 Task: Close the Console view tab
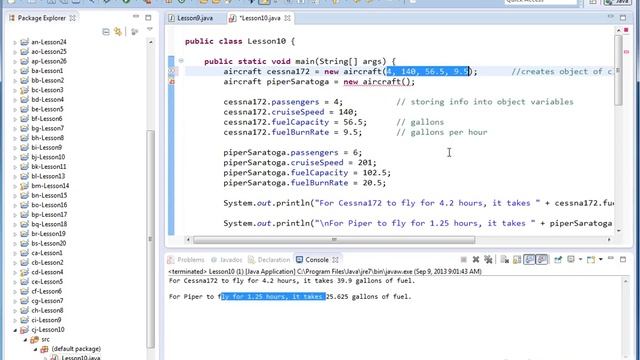[x=336, y=260]
